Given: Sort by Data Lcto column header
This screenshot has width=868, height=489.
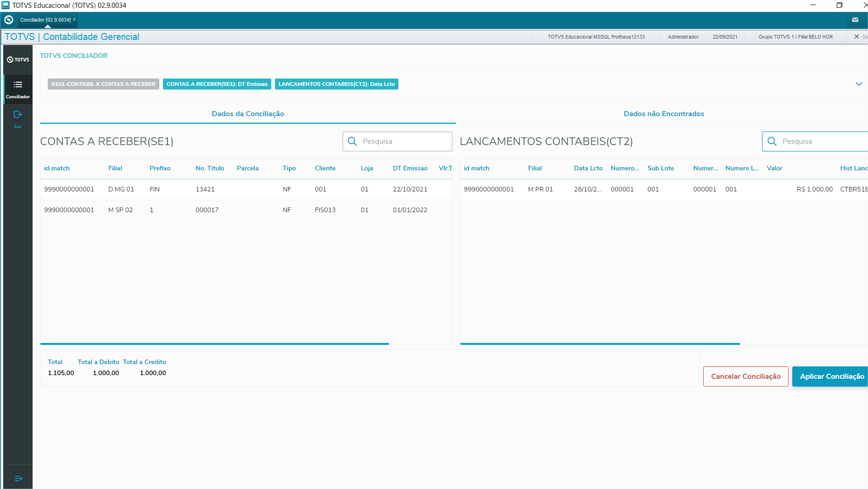Looking at the screenshot, I should (x=588, y=169).
